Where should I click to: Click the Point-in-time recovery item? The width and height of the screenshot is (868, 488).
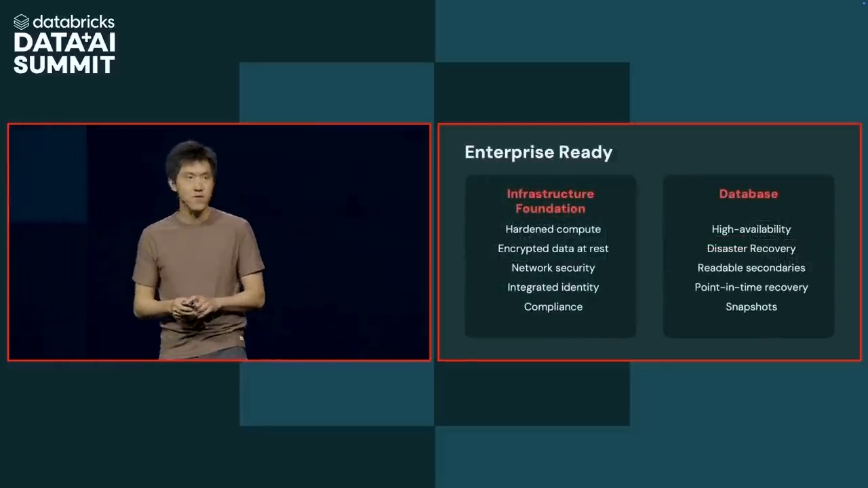(x=751, y=287)
